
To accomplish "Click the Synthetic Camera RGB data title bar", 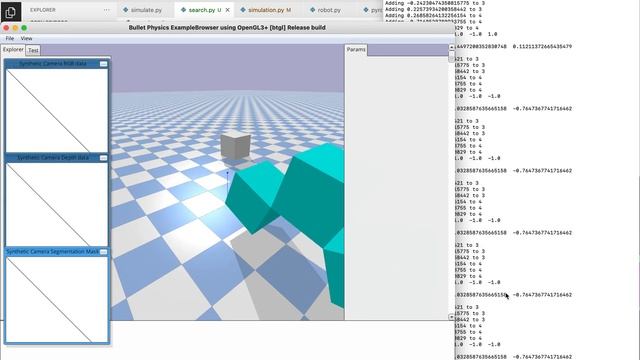I will tap(52, 64).
